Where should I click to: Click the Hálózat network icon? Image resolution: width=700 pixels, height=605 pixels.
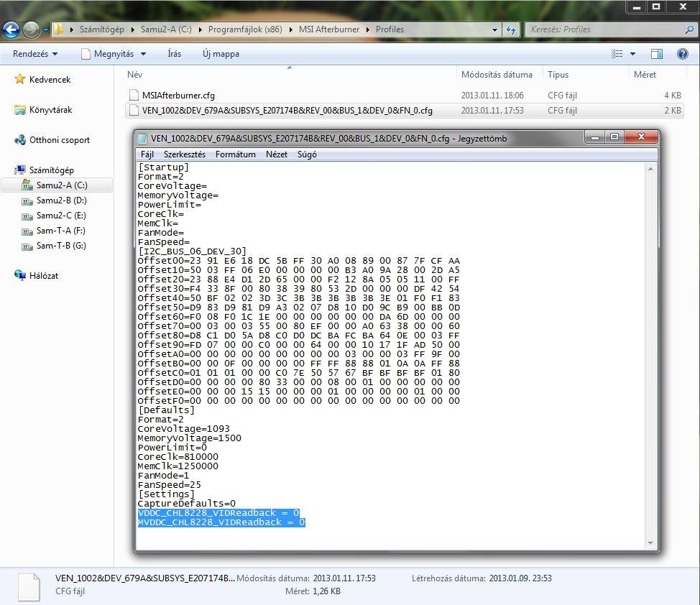point(19,275)
